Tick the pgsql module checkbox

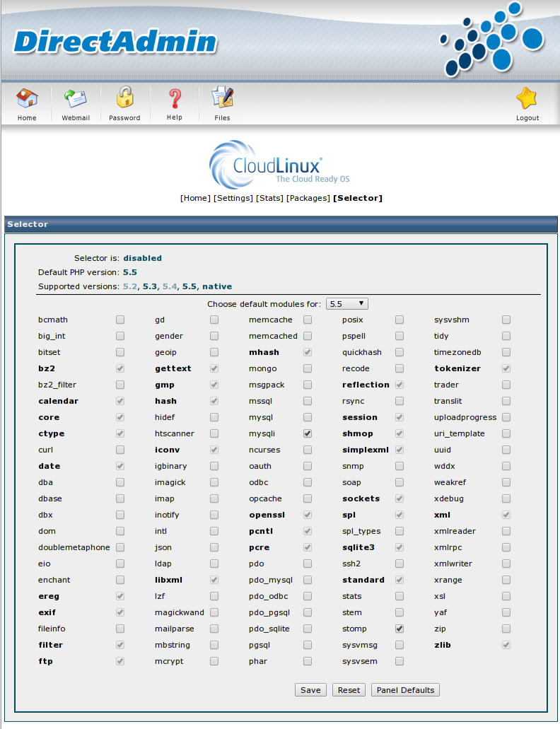[x=308, y=646]
